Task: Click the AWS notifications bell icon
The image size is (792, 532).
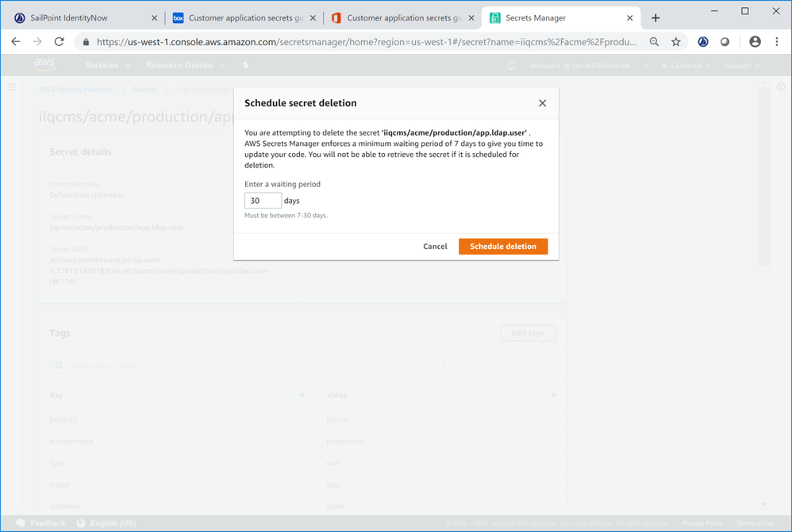Action: 511,66
